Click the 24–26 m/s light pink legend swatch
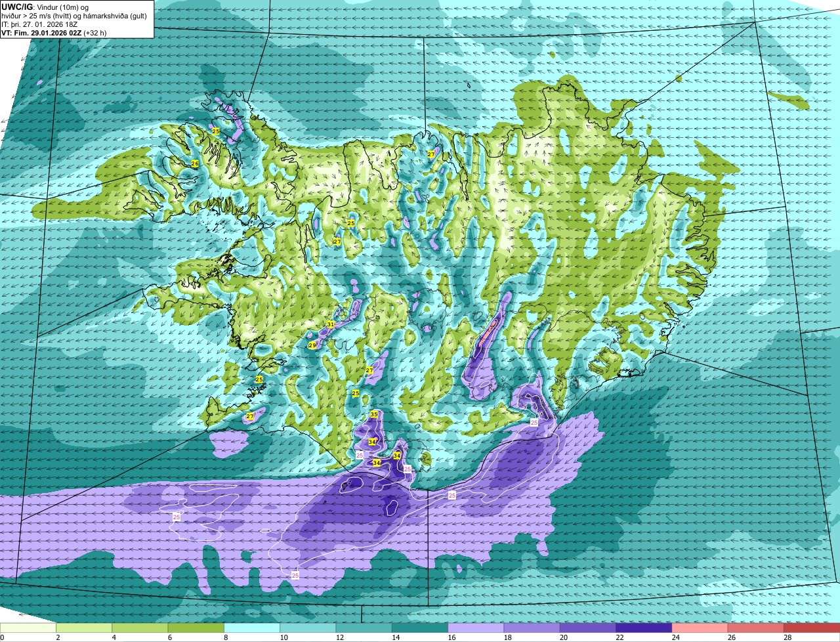The height and width of the screenshot is (642, 840). click(700, 628)
